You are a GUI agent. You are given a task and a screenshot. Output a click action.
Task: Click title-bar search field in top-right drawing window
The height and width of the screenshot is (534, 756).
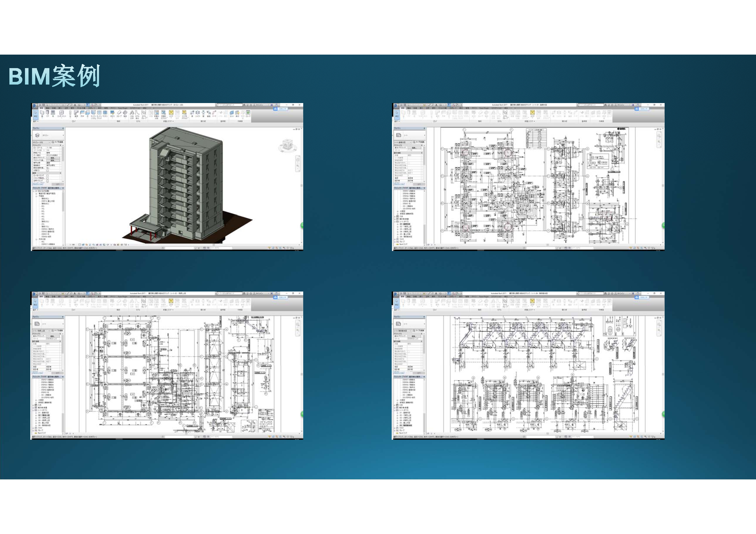coord(591,105)
